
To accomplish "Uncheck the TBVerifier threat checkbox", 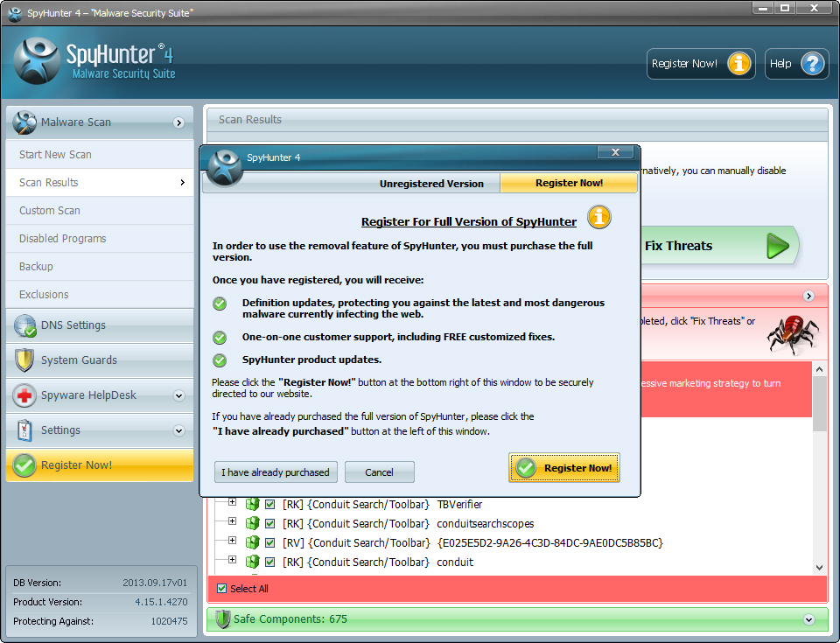I will click(270, 505).
